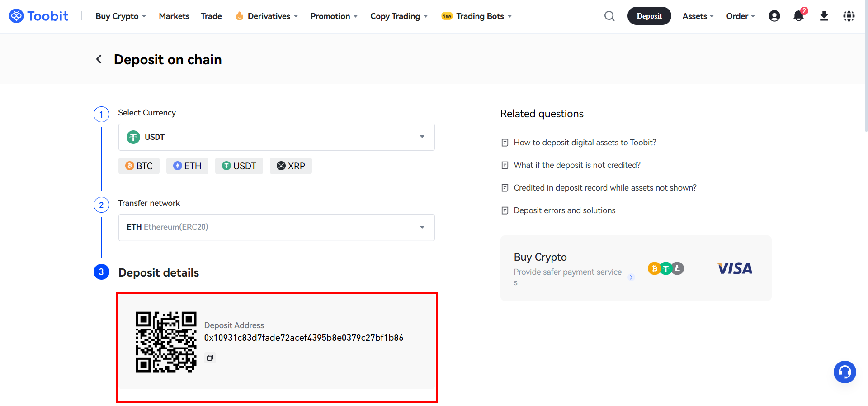
Task: Click the page vertical scrollbar
Action: [x=866, y=66]
